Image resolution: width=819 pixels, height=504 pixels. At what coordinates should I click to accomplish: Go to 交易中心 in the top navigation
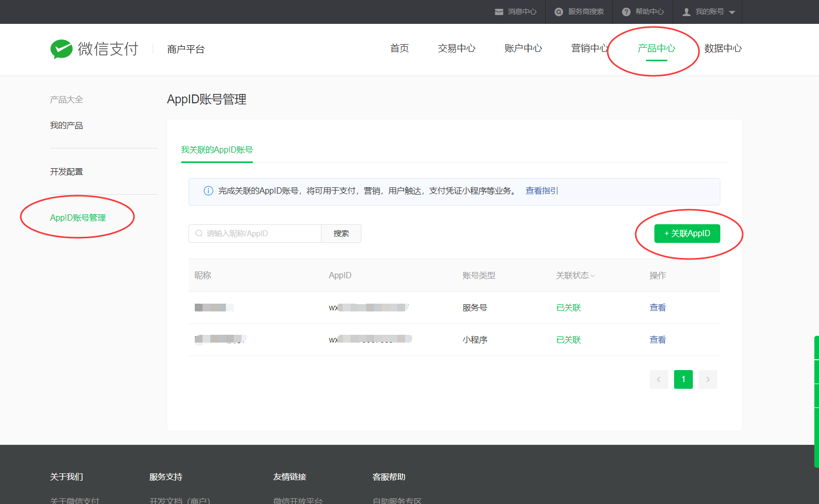[x=457, y=48]
